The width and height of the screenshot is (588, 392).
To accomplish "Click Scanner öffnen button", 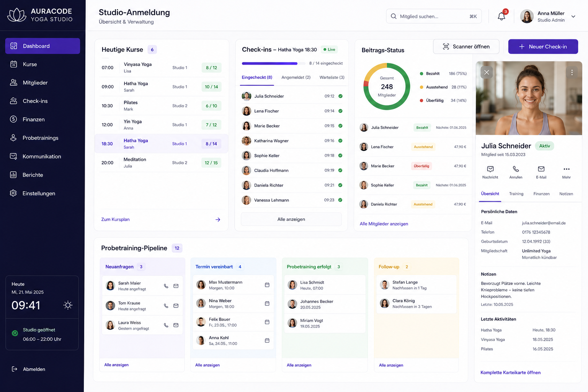I will pyautogui.click(x=466, y=47).
